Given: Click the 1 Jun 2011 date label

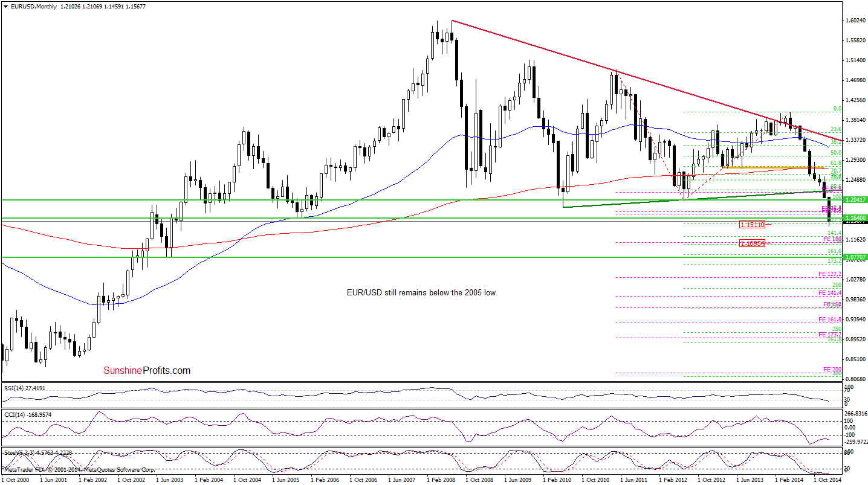Looking at the screenshot, I should tap(634, 479).
